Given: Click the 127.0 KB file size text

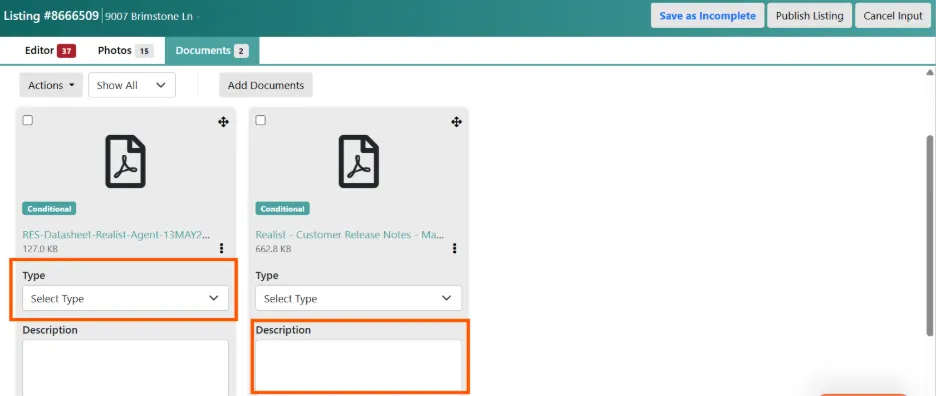Looking at the screenshot, I should pos(40,248).
